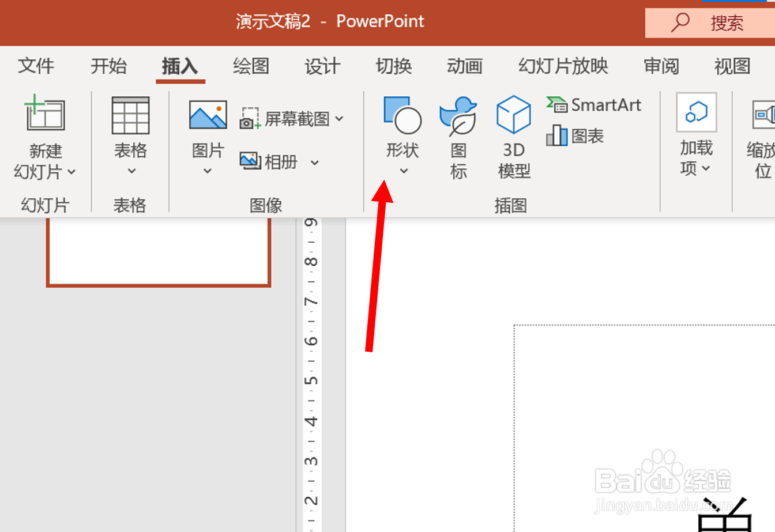Open the 动画 tab
775x532 pixels.
(465, 66)
